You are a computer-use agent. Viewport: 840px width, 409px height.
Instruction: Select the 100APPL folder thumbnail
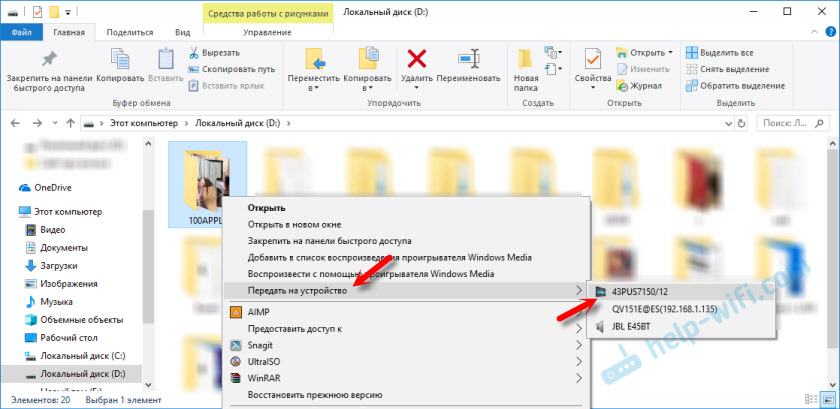pos(207,182)
